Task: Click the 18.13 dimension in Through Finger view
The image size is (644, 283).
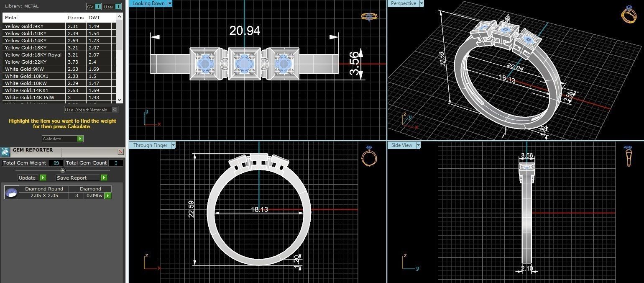Action: click(259, 209)
